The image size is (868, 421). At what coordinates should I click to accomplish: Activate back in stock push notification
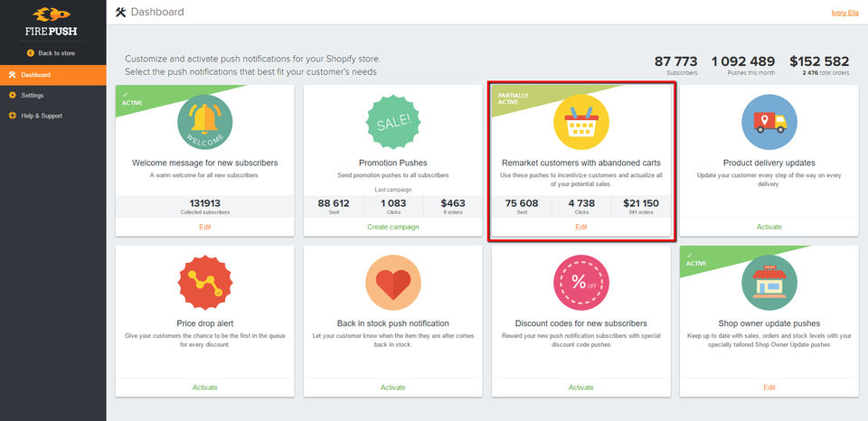pos(392,388)
